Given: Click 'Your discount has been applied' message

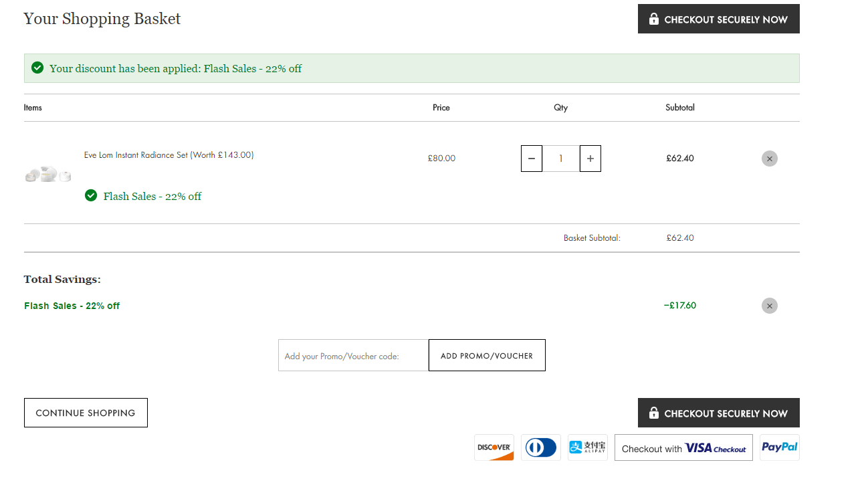Looking at the screenshot, I should [176, 68].
